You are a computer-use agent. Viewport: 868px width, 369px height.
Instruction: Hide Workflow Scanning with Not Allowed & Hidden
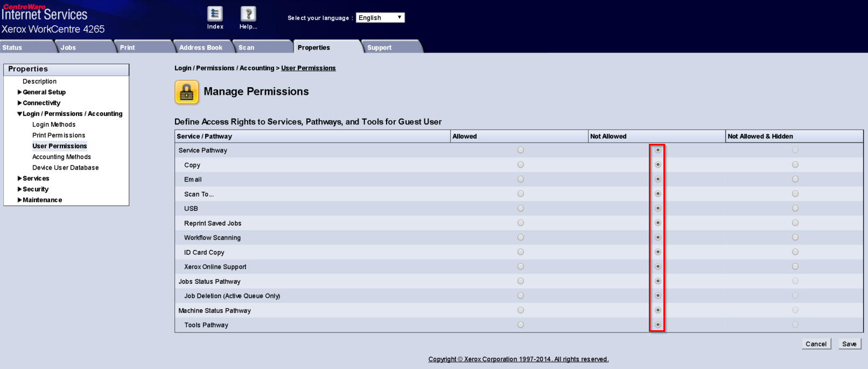pyautogui.click(x=795, y=238)
